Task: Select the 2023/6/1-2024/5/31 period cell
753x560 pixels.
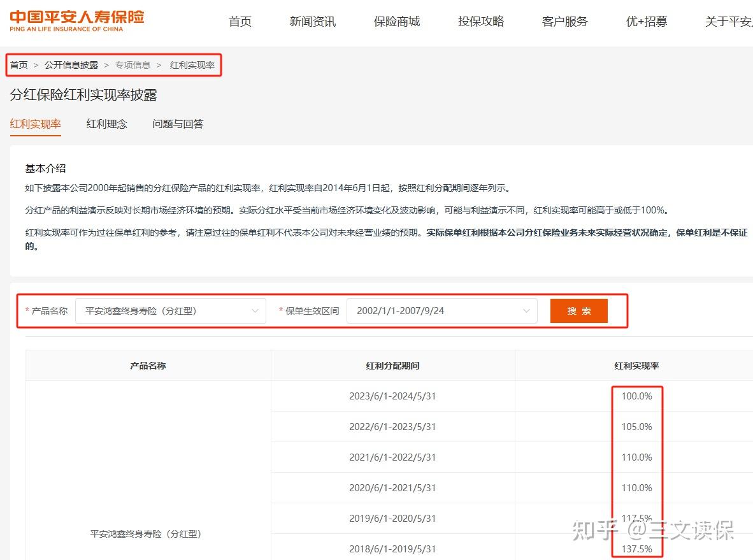Action: (393, 396)
